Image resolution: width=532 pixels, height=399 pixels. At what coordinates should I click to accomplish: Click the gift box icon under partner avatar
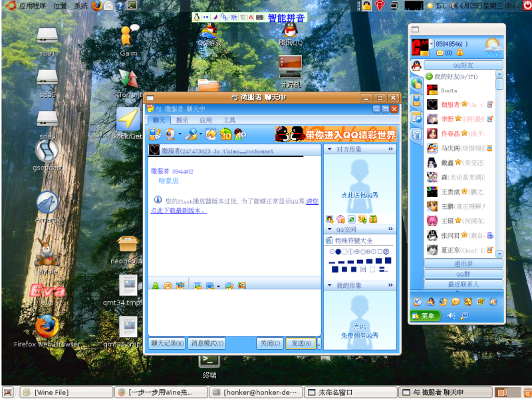(x=373, y=219)
